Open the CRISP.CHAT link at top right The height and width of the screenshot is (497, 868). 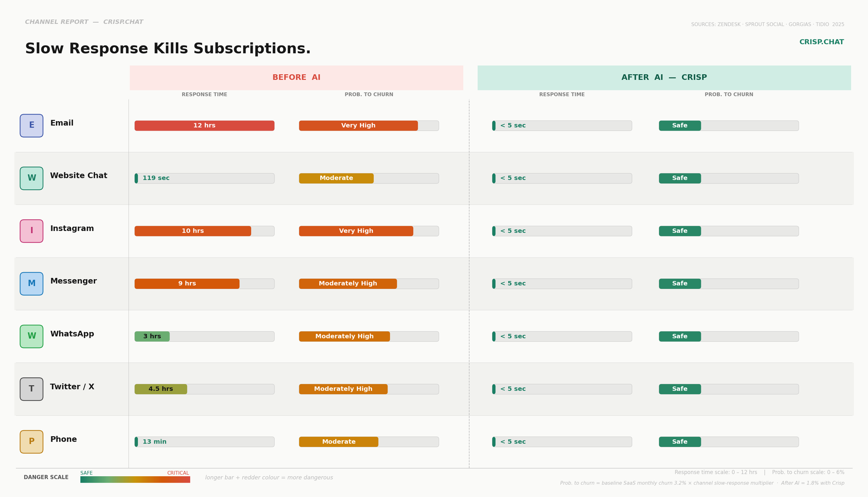point(821,42)
